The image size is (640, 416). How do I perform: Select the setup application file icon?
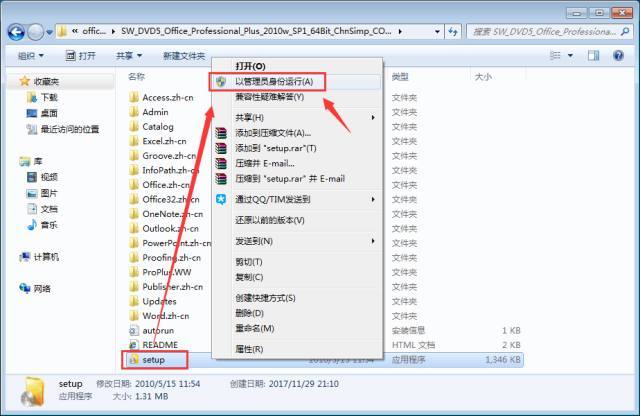(134, 359)
